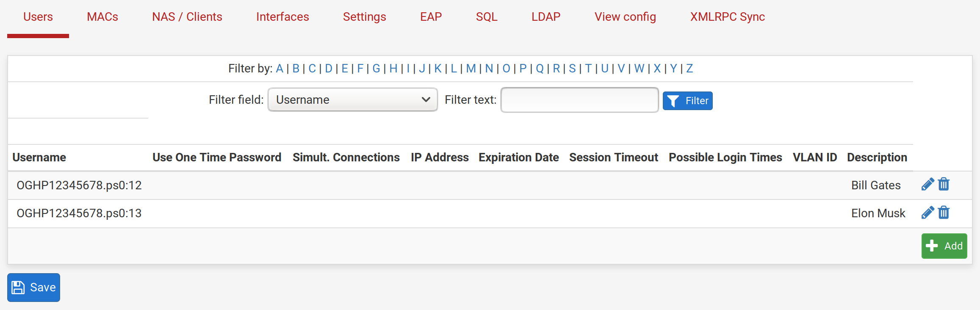Open the Filter field dropdown
This screenshot has width=980, height=310.
[352, 100]
